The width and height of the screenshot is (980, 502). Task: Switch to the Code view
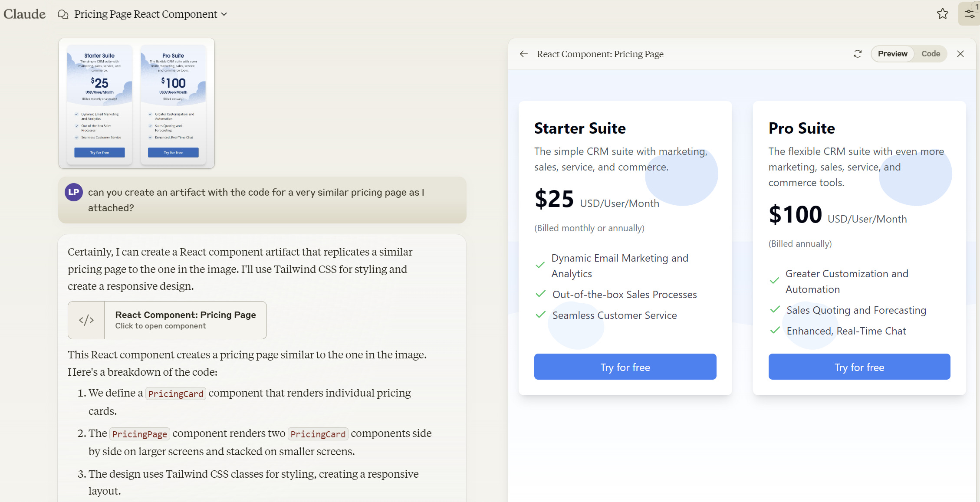coord(931,54)
